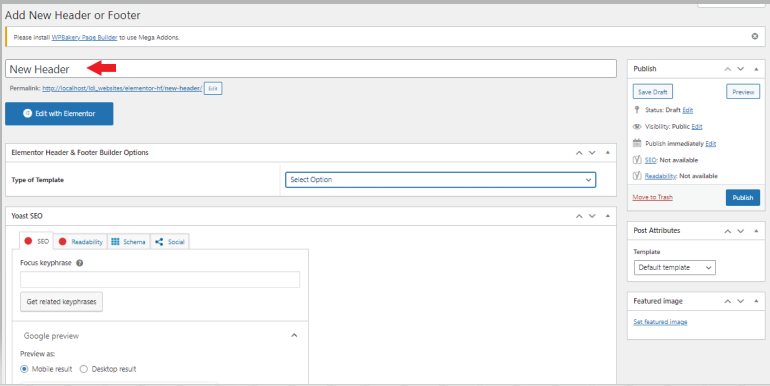Collapse the Publish panel
Viewport: 770px width, 386px height.
tap(756, 69)
